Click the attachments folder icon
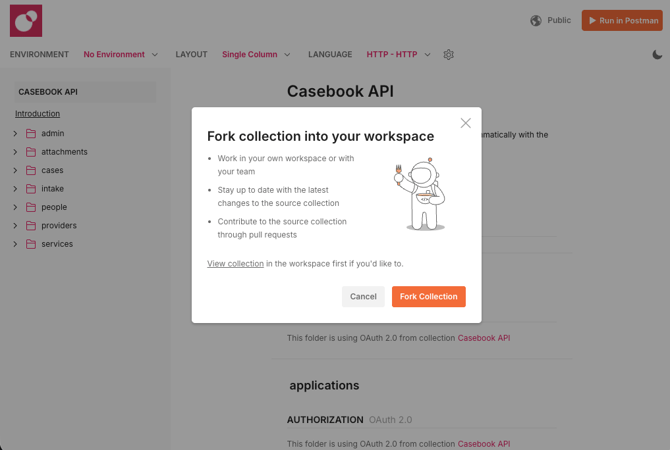Image resolution: width=670 pixels, height=450 pixels. point(31,152)
